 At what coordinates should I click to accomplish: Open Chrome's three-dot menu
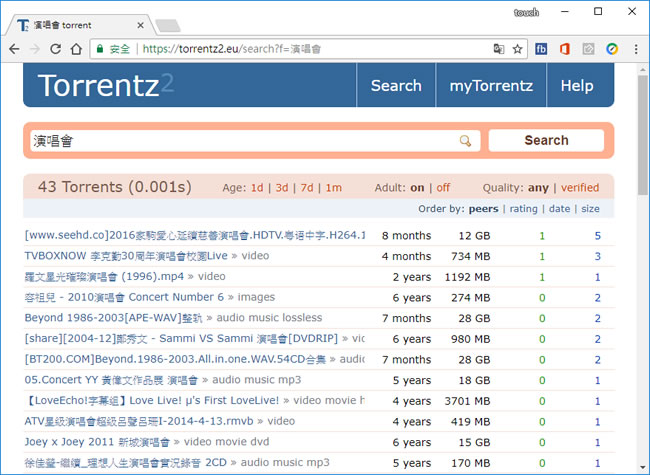pos(635,48)
